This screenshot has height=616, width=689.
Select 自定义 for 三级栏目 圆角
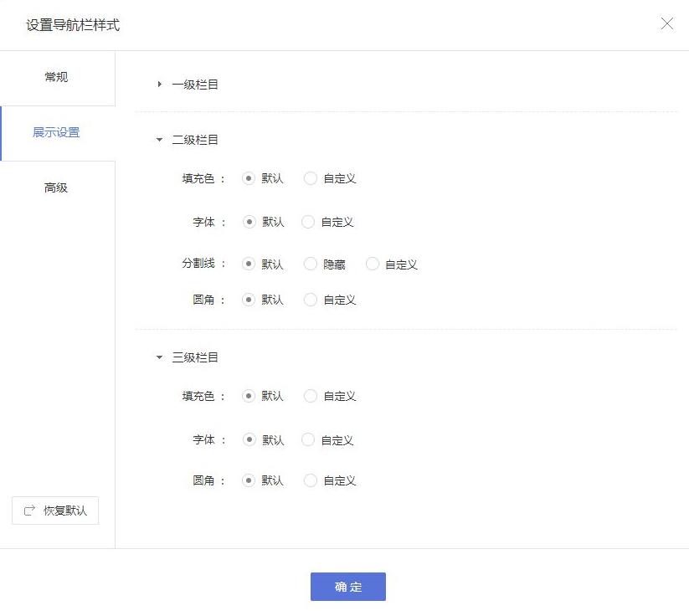(309, 480)
